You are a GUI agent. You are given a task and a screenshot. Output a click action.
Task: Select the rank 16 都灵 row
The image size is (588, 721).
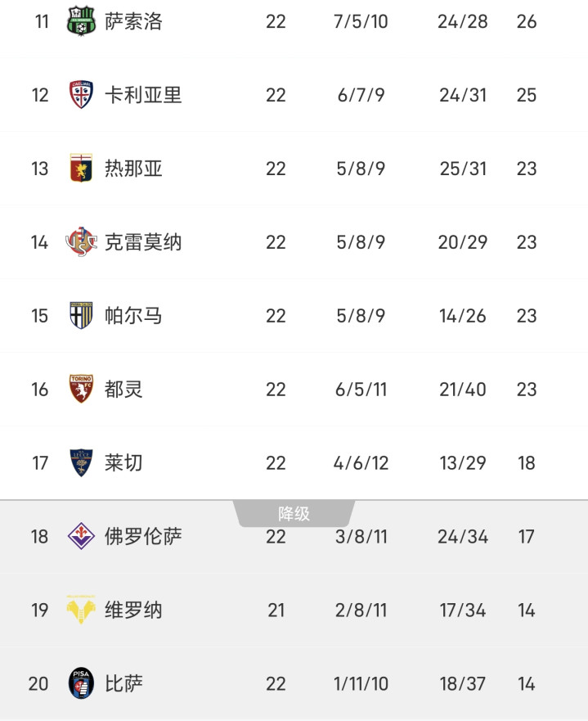tap(294, 390)
